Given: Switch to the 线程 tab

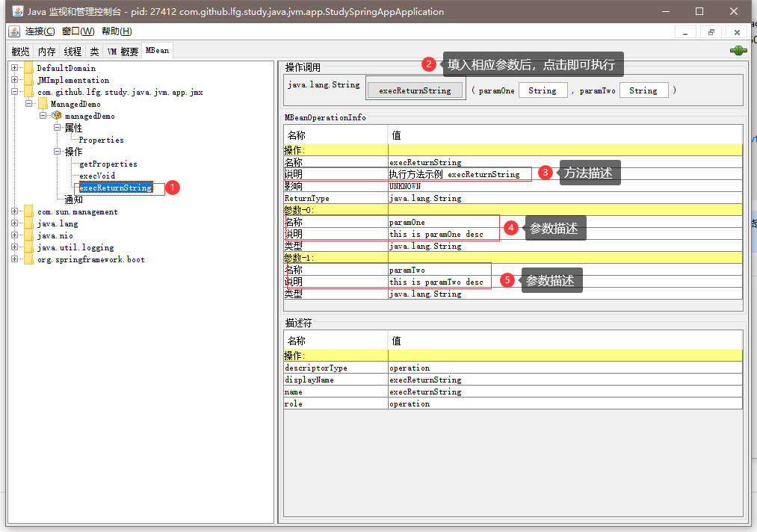Looking at the screenshot, I should (73, 51).
